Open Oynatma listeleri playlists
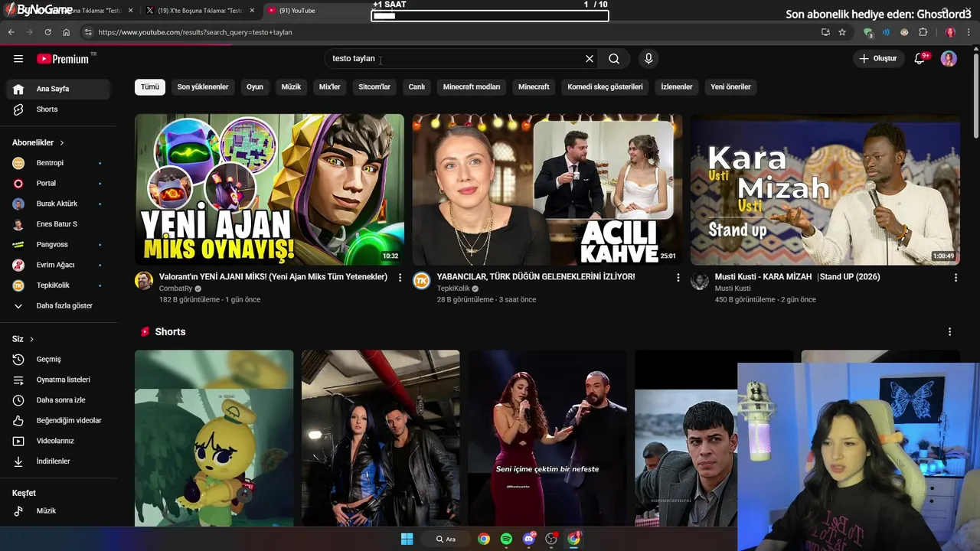 58,380
